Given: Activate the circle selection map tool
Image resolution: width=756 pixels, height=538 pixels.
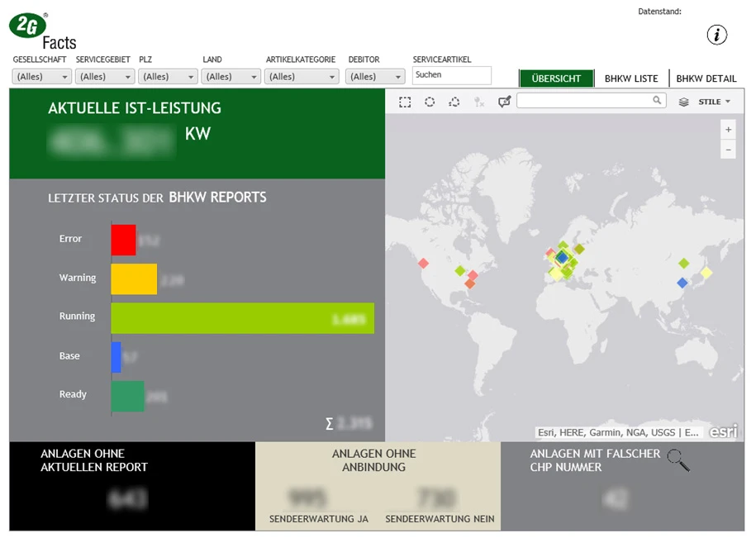Looking at the screenshot, I should click(430, 102).
